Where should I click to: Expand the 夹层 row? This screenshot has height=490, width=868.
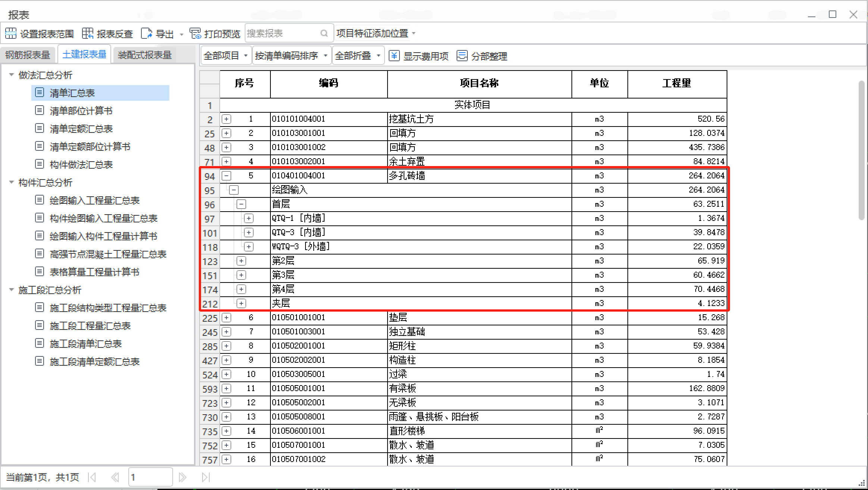tap(241, 303)
